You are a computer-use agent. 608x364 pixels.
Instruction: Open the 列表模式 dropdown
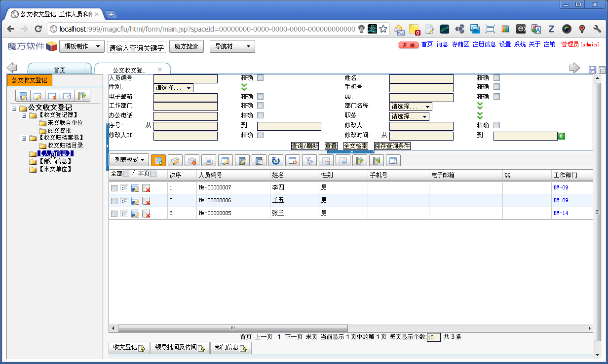(x=129, y=159)
